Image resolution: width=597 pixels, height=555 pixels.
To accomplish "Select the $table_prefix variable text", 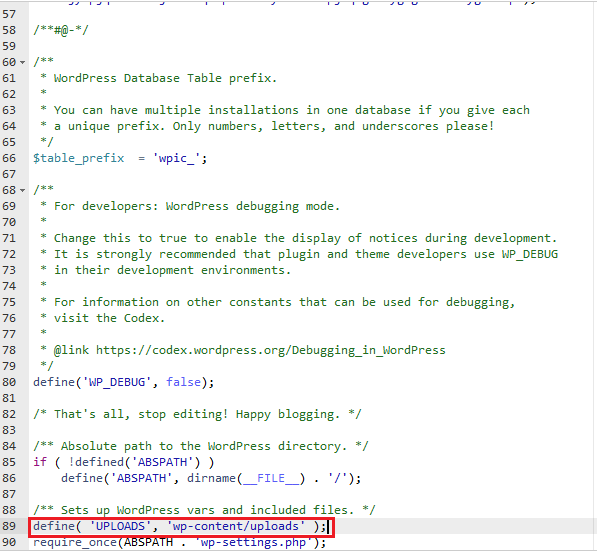I will (78, 158).
